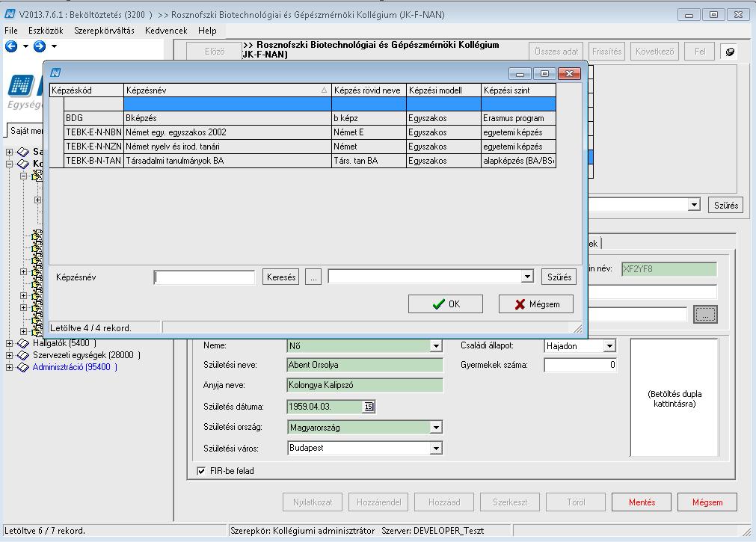Open the Kedvencek menu

[166, 31]
